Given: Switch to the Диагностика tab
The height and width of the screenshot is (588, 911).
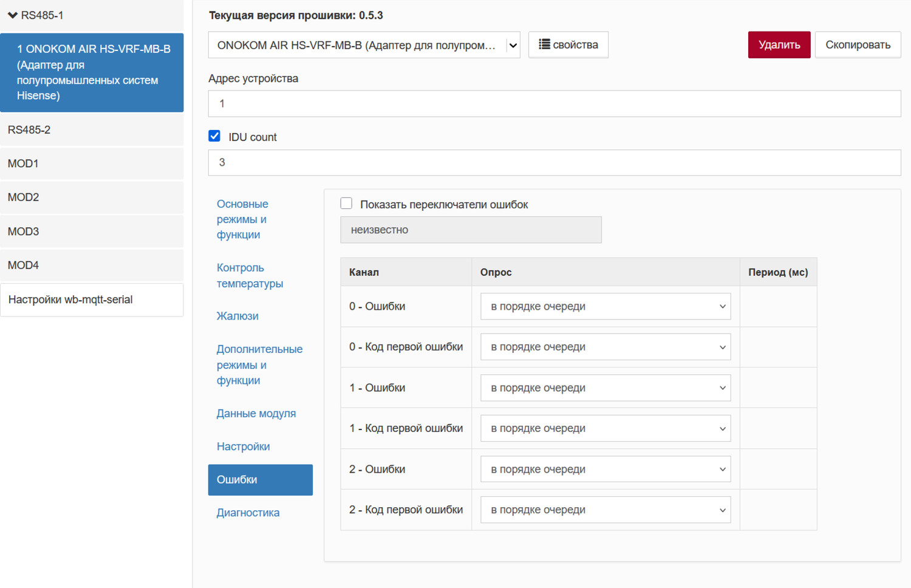Looking at the screenshot, I should 248,513.
